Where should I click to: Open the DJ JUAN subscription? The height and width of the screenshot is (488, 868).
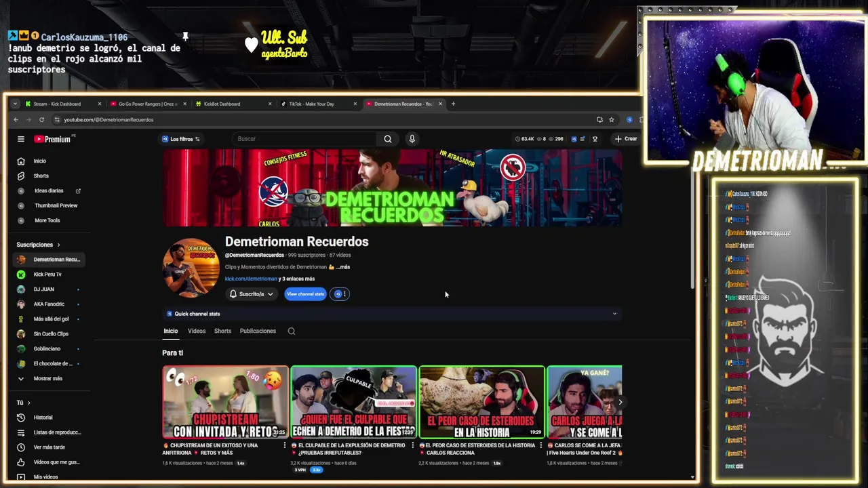[x=47, y=289]
